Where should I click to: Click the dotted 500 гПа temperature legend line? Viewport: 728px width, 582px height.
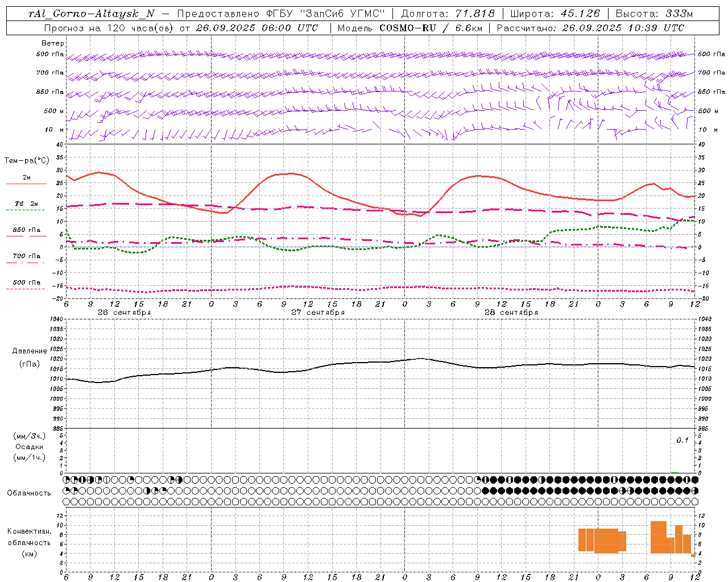point(26,289)
